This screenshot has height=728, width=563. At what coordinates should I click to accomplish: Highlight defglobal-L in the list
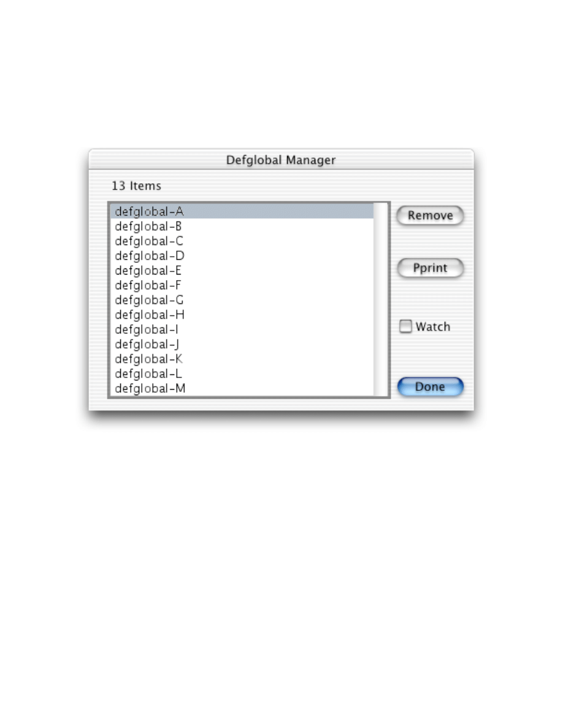click(242, 373)
